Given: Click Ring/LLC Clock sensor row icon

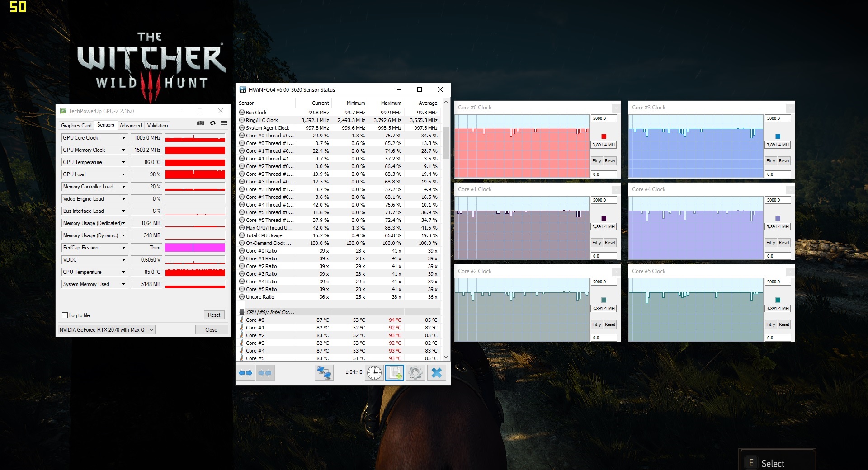Looking at the screenshot, I should click(x=242, y=120).
